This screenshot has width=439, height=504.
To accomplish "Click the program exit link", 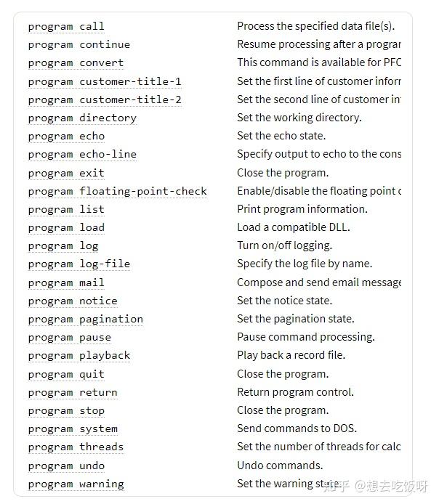I will tap(66, 173).
